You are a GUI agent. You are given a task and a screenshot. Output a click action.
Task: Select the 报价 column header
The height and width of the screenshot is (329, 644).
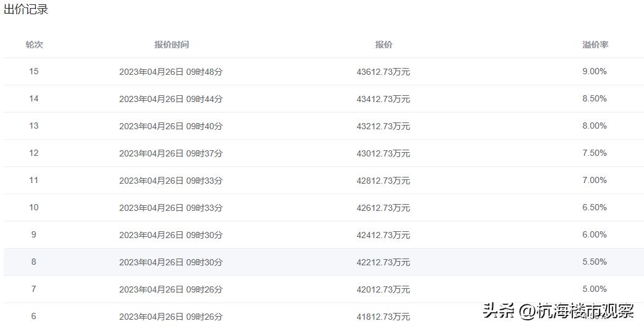point(384,45)
